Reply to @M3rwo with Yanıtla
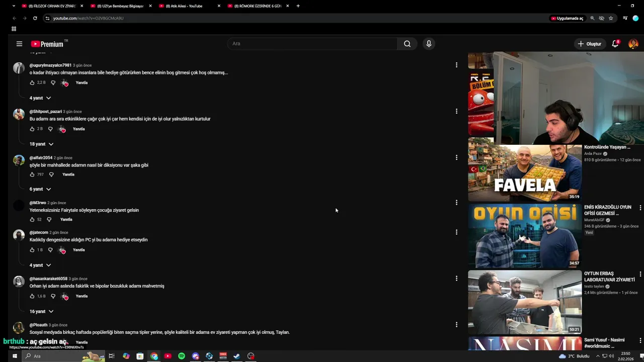644x362 pixels. 66,219
